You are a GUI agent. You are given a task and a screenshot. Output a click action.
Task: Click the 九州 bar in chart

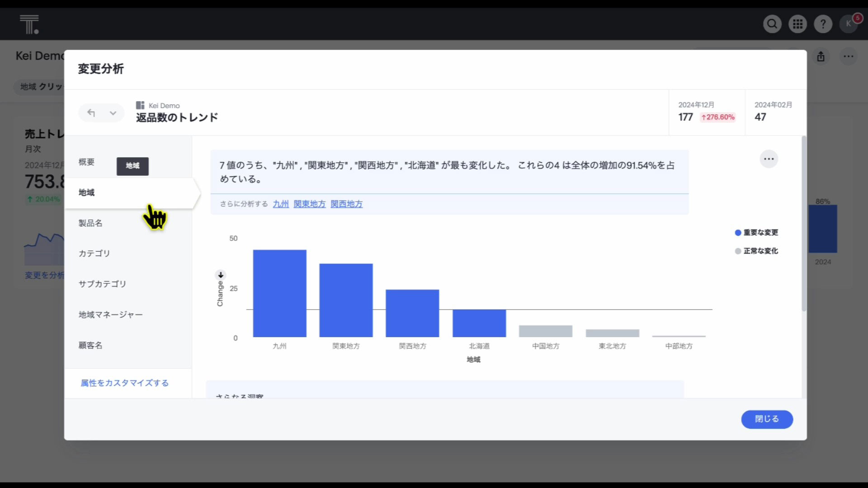click(x=279, y=294)
